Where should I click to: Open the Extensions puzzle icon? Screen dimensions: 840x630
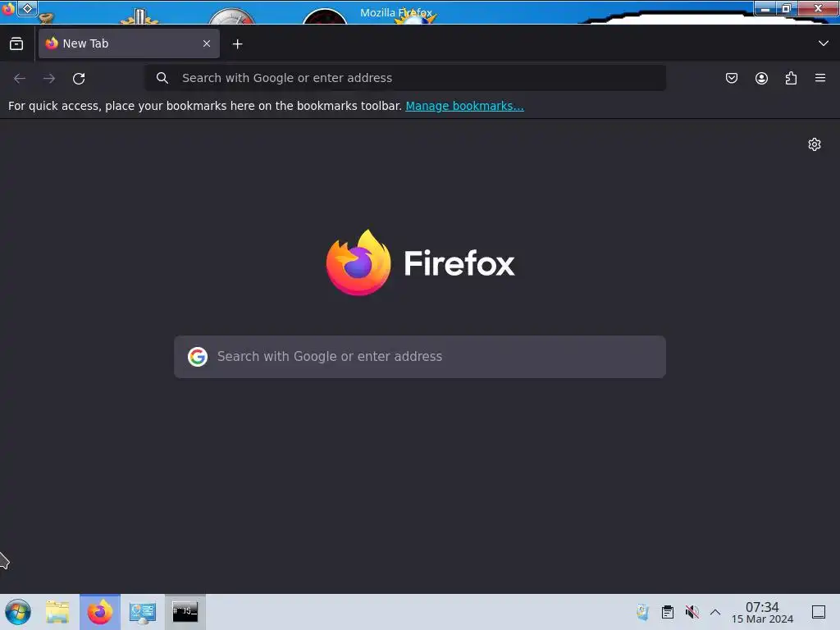point(791,78)
